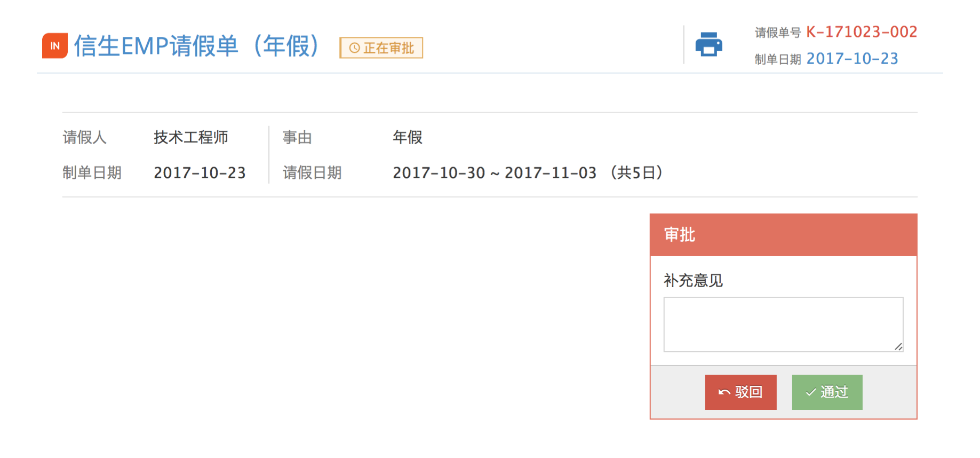Click the applicant value 技术工程师
Viewport: 980px width, 458px height.
tap(190, 137)
